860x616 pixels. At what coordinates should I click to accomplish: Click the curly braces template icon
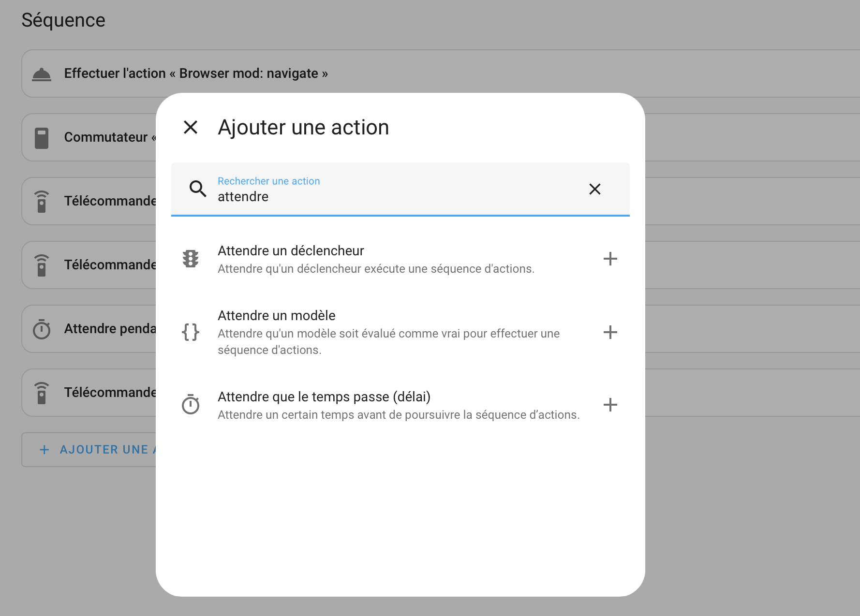coord(191,332)
